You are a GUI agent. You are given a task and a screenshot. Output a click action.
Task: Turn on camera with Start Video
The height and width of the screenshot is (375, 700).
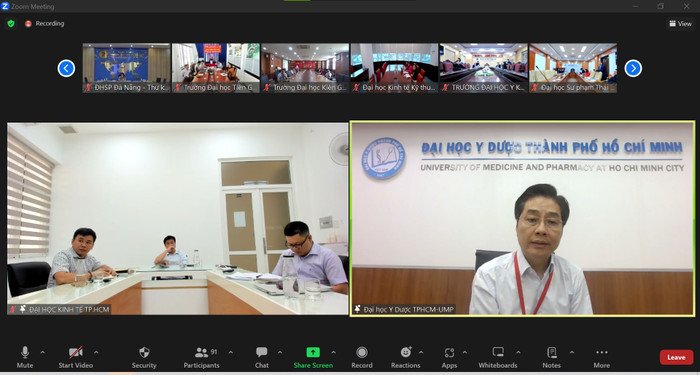point(75,352)
